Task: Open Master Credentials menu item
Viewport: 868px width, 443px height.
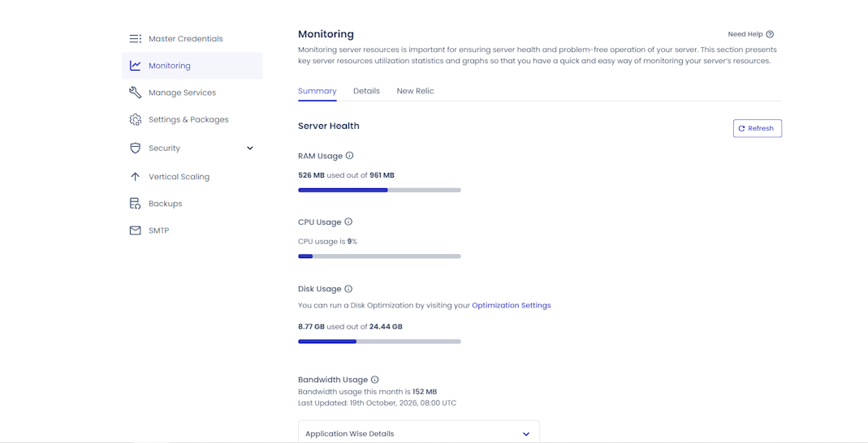Action: point(192,39)
